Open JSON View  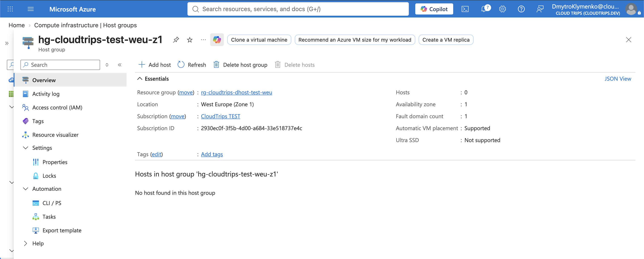click(618, 79)
